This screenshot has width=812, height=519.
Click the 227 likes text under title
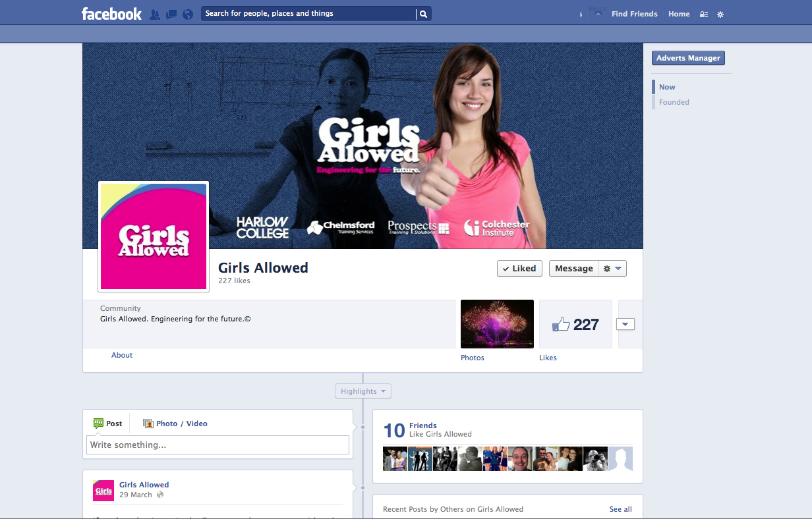(234, 281)
